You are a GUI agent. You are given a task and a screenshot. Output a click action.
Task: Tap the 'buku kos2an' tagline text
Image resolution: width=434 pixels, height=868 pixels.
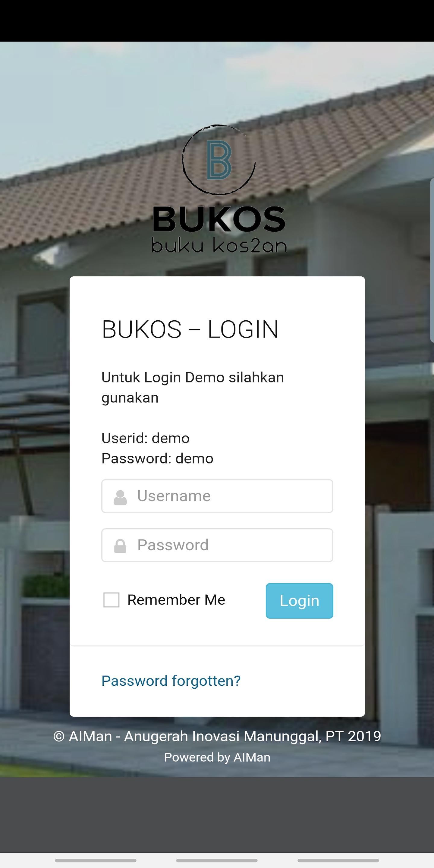219,245
